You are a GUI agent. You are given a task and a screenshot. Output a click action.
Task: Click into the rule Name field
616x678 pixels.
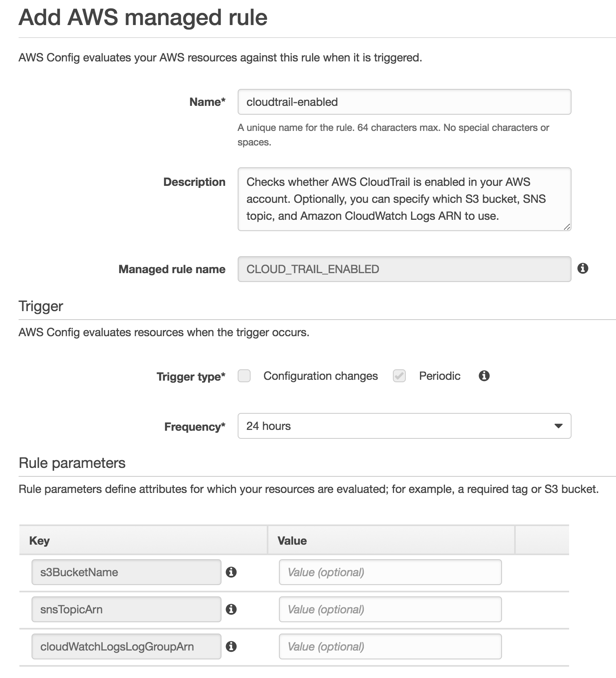(404, 102)
